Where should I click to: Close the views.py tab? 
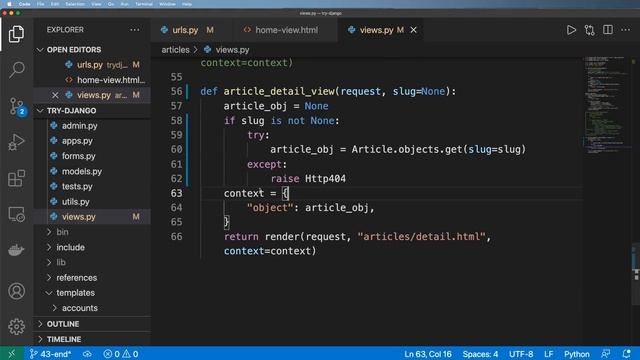tap(413, 30)
